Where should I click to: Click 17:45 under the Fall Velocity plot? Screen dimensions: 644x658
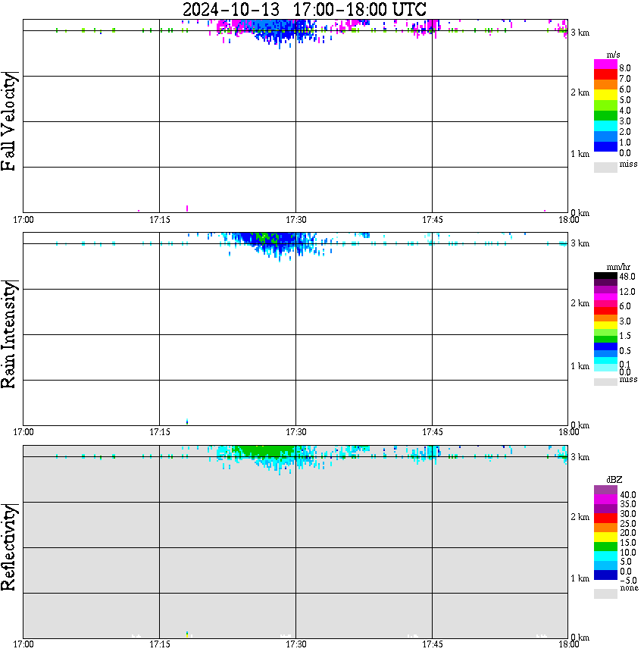tap(433, 220)
